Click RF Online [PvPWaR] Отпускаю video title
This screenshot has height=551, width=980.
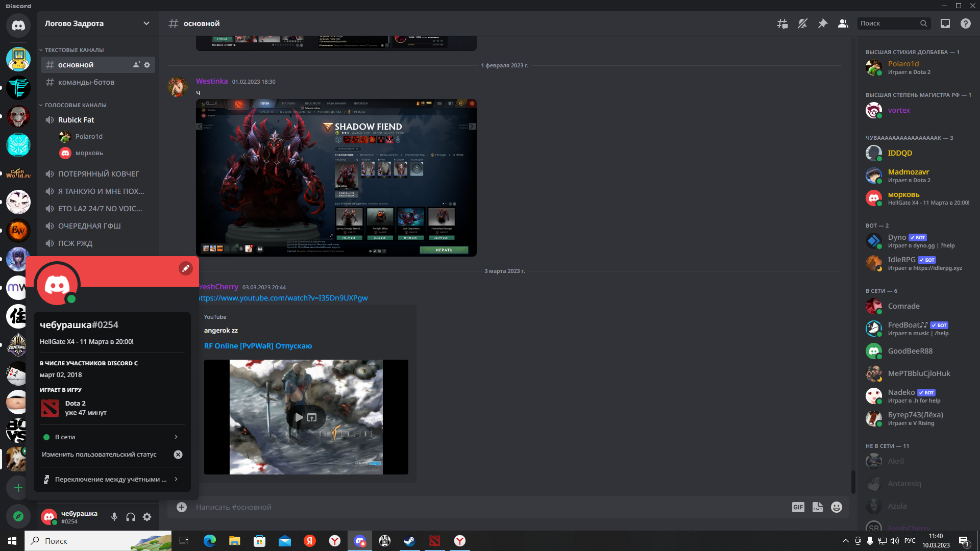258,346
